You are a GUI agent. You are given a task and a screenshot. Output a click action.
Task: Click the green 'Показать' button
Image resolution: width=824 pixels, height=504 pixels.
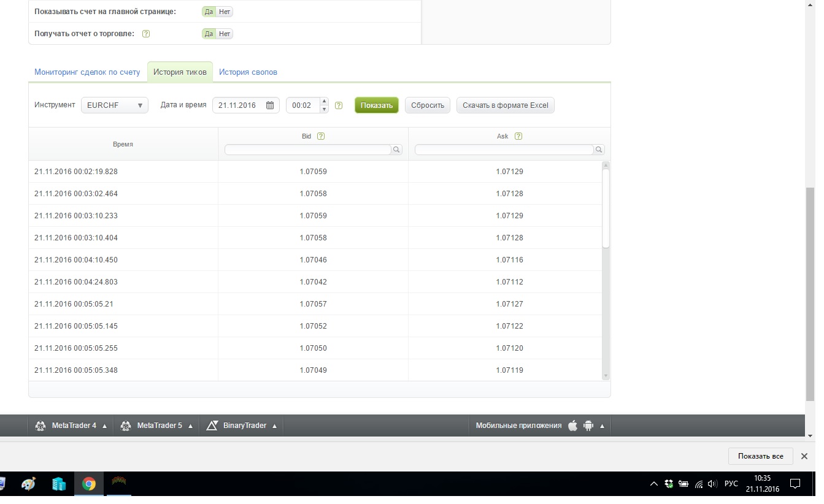tap(377, 105)
